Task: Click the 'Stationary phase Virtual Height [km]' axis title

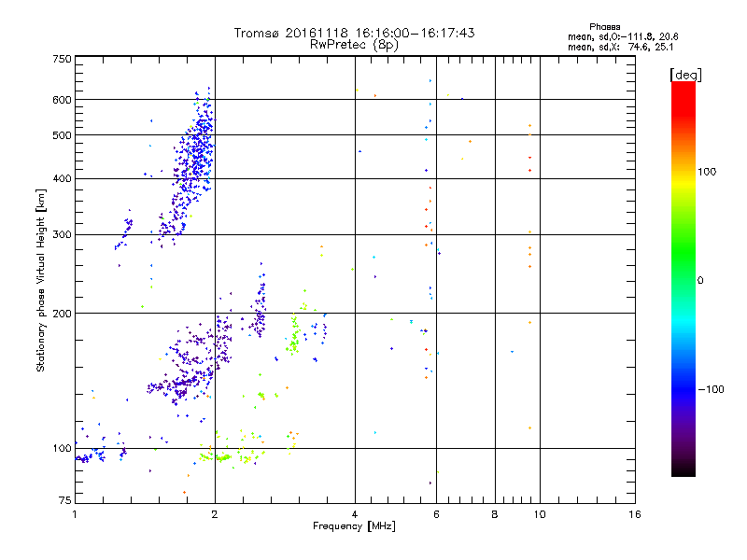Action: click(x=41, y=281)
